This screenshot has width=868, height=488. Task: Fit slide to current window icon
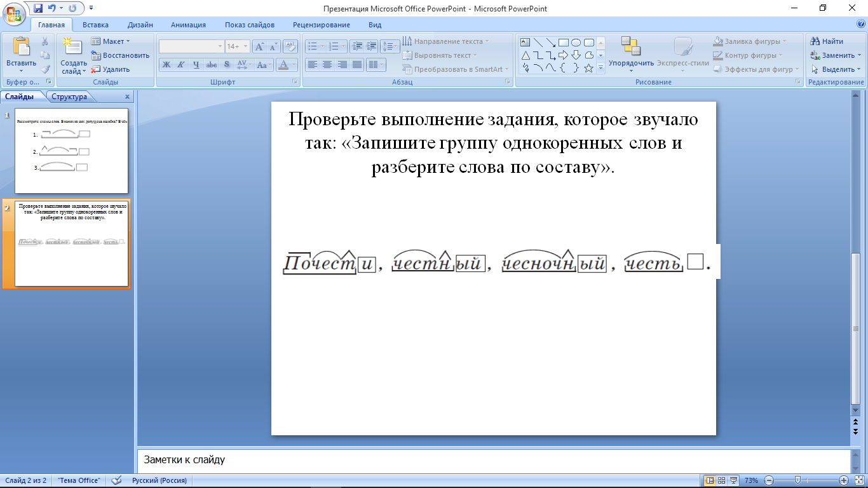click(860, 480)
